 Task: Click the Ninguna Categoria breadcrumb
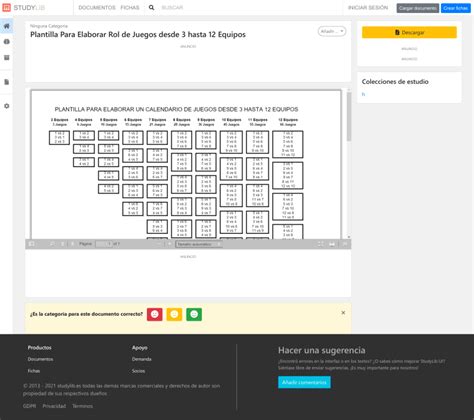pyautogui.click(x=49, y=26)
